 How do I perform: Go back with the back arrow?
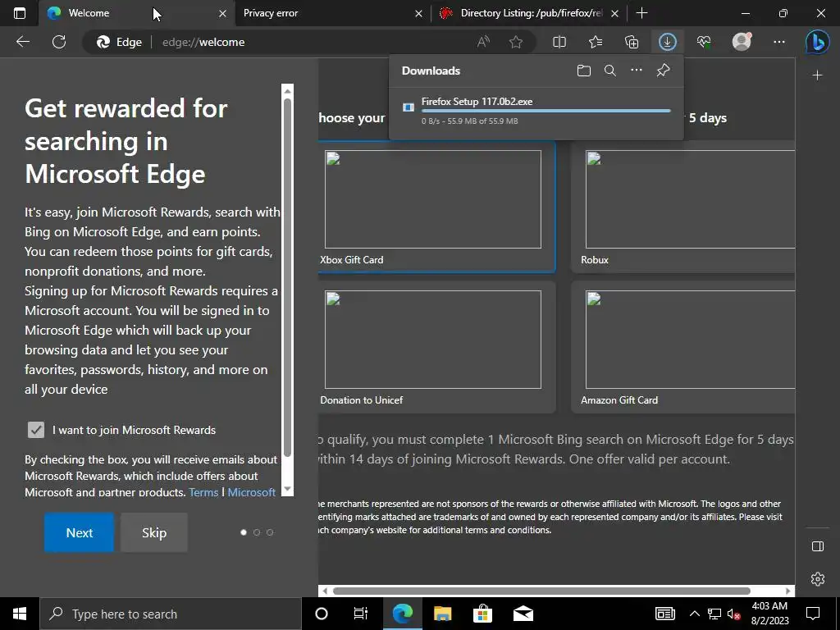pyautogui.click(x=23, y=42)
